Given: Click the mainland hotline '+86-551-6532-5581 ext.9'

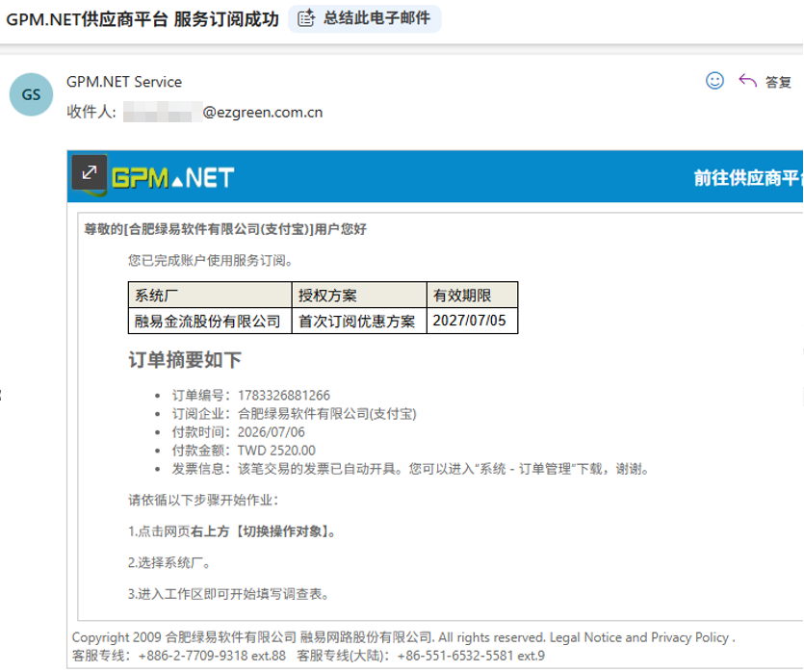Looking at the screenshot, I should click(x=471, y=656).
